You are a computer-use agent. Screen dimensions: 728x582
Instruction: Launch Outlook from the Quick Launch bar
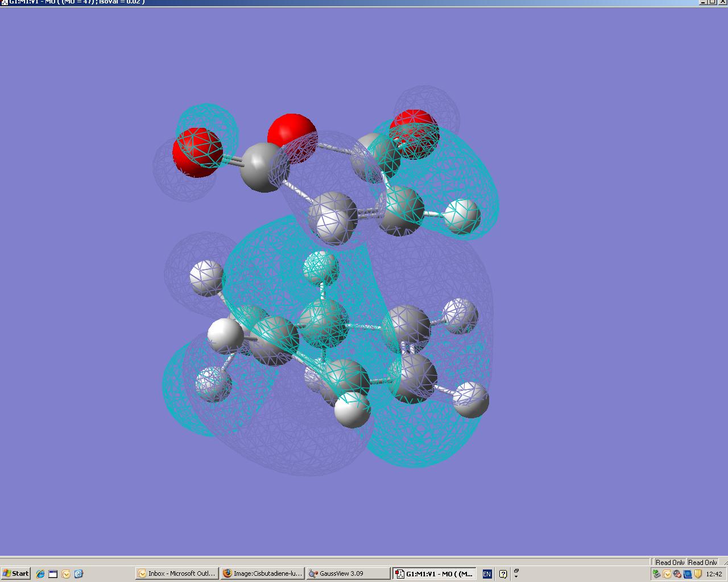[66, 574]
